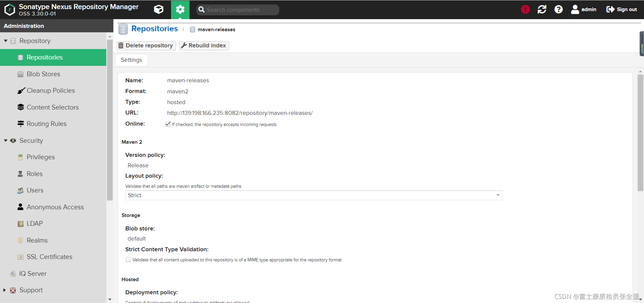Image resolution: width=644 pixels, height=303 pixels.
Task: Click the Privileges medal icon
Action: pos(20,157)
